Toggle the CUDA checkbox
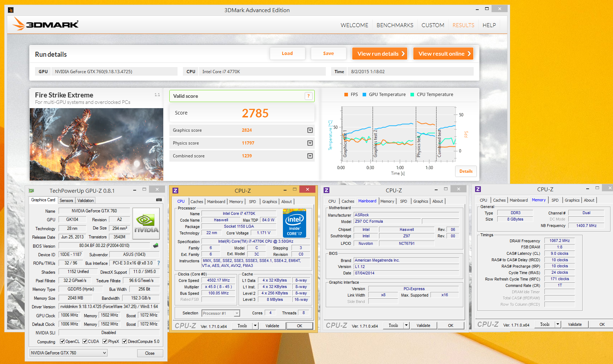The image size is (613, 364). pyautogui.click(x=85, y=342)
